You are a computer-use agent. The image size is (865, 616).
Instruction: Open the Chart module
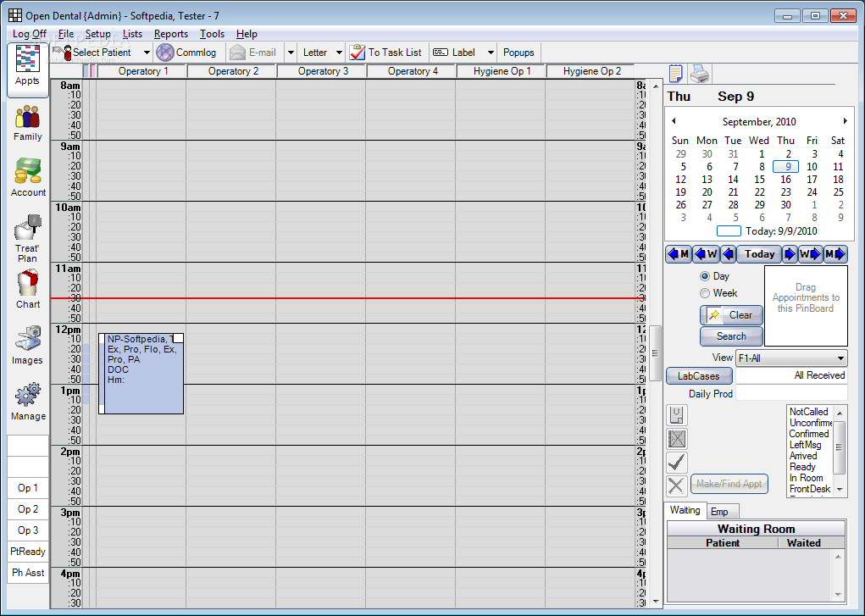(x=28, y=289)
